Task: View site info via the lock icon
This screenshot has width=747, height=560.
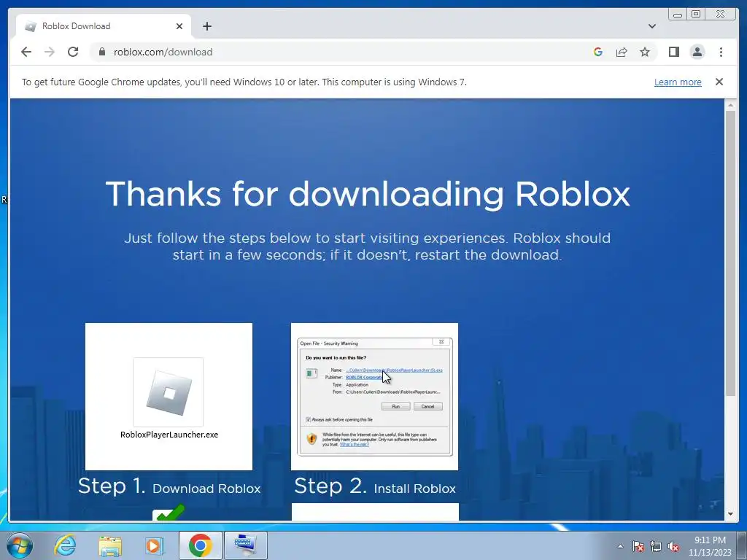Action: pyautogui.click(x=102, y=52)
